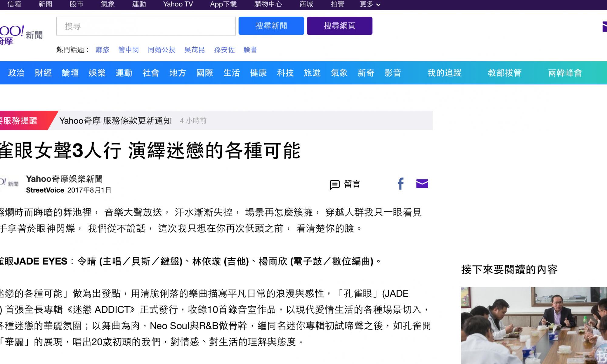Click the 搜尋新聞 button
Image resolution: width=607 pixels, height=364 pixels.
pos(271,26)
